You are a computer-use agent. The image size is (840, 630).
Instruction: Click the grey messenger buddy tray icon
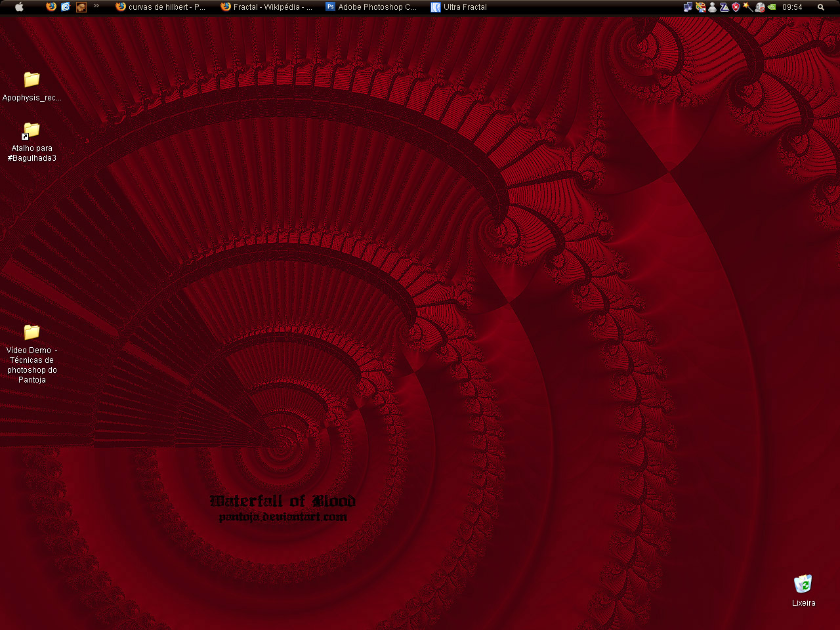tap(712, 7)
